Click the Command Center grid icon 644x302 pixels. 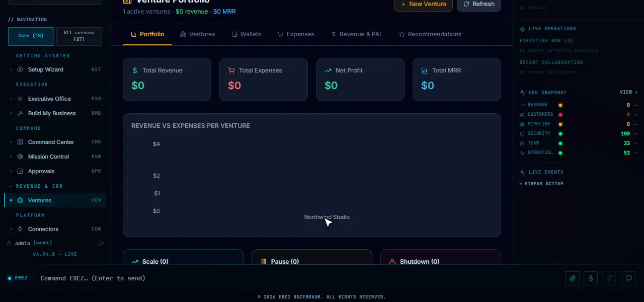(20, 142)
